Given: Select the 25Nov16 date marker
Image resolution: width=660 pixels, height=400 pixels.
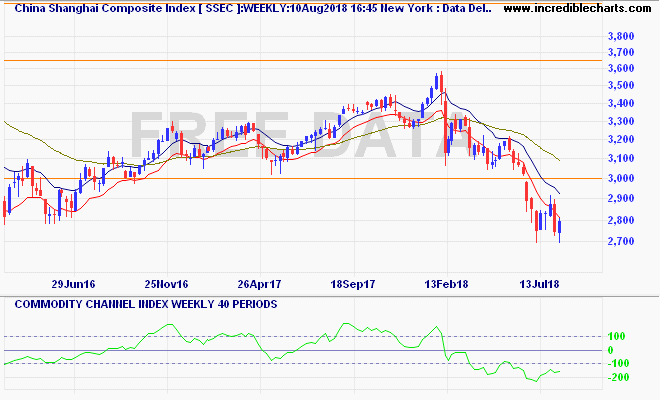Looking at the screenshot, I should 167,284.
